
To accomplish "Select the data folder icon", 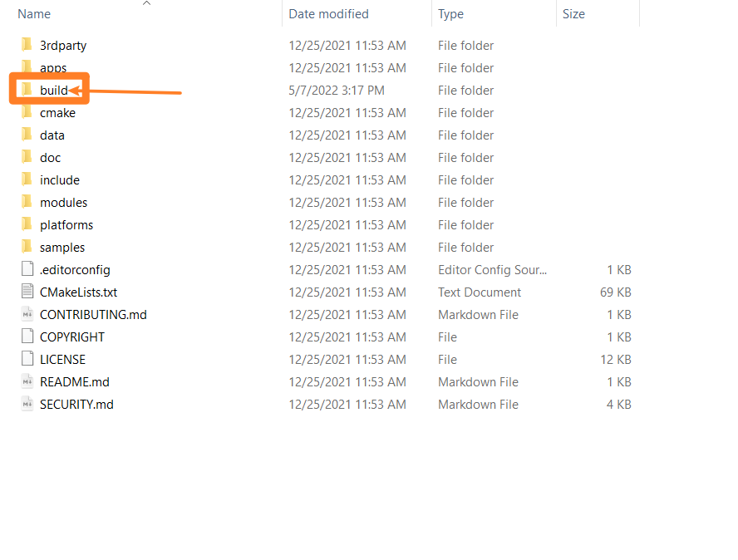I will 27,135.
